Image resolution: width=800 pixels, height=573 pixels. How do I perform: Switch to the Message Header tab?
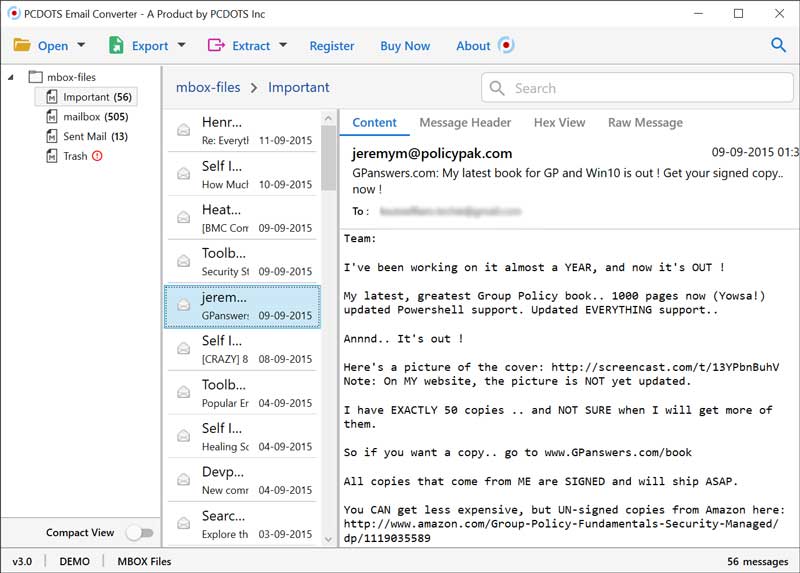[x=465, y=122]
